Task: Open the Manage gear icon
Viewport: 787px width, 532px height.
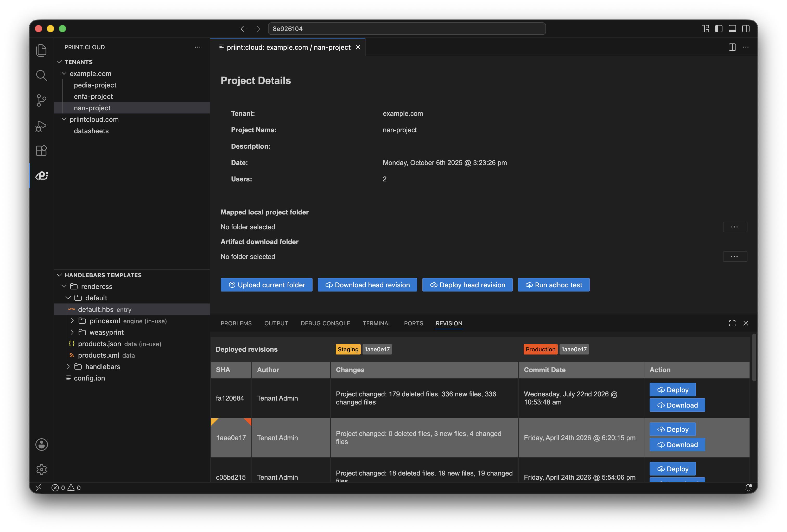Action: (41, 469)
